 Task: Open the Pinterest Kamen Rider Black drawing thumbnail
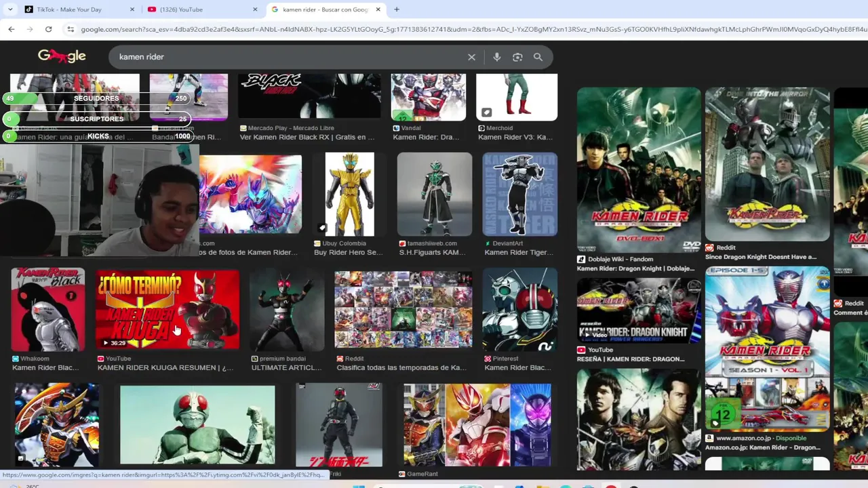tap(520, 309)
